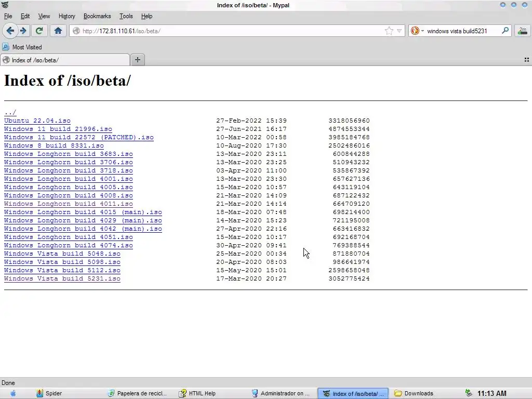The height and width of the screenshot is (399, 532).
Task: Click the system tray icon beside the clock
Action: (x=469, y=393)
